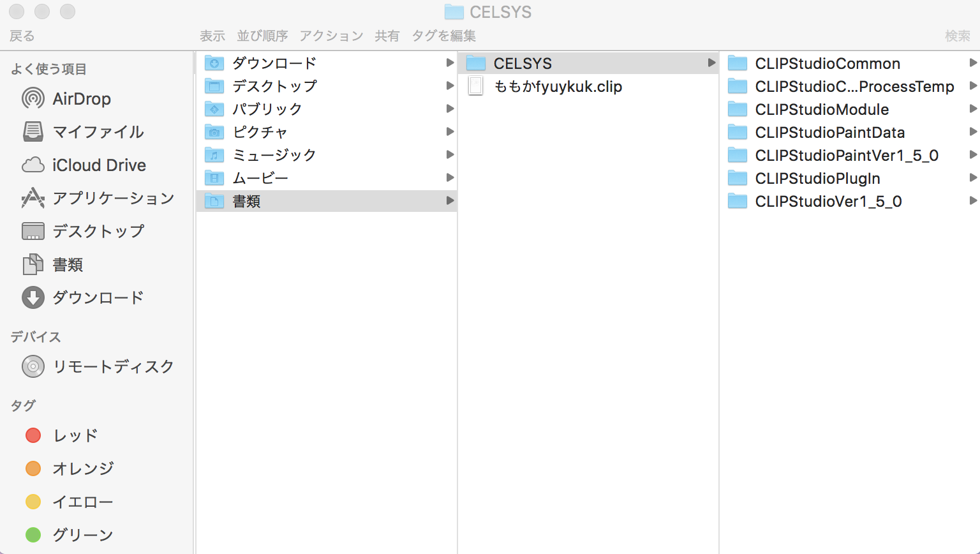Expand the CLIPStudioPlugIn folder arrow
Viewport: 980px width, 554px height.
coord(973,177)
